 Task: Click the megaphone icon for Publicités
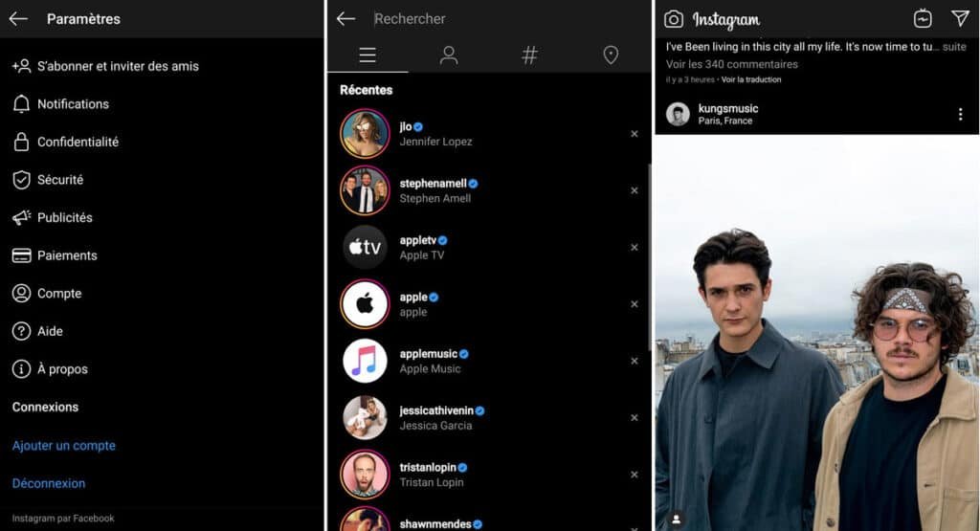(21, 217)
